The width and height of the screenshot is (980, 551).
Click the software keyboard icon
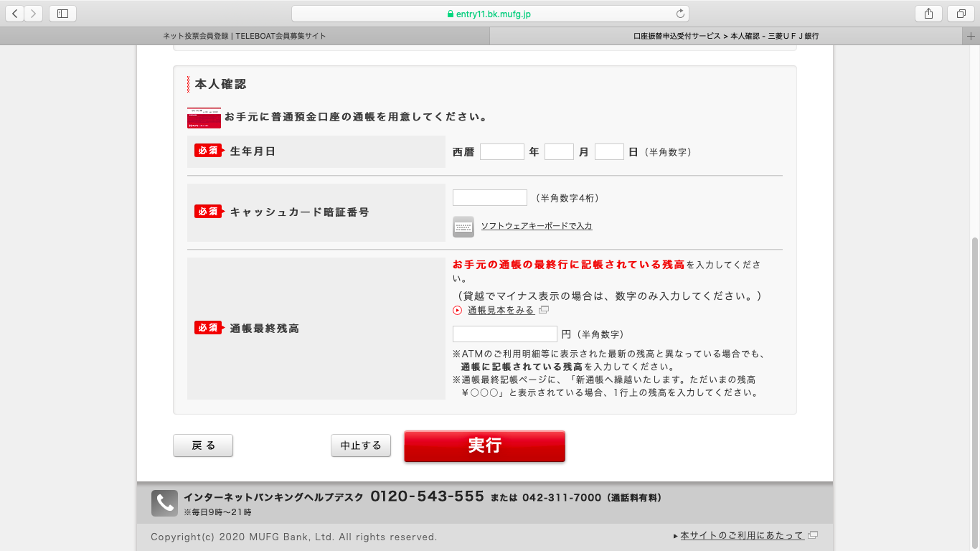coord(463,226)
